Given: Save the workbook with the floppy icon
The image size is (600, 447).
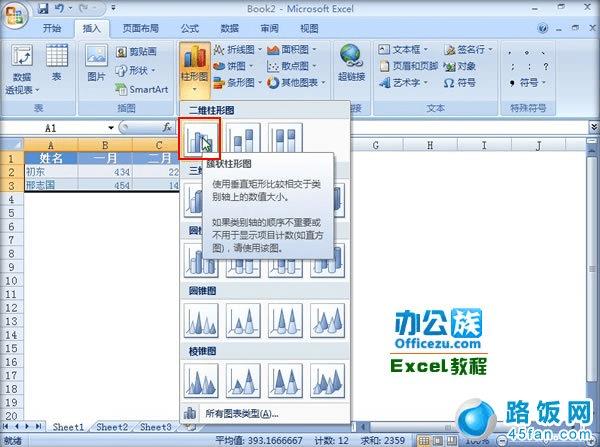Looking at the screenshot, I should pyautogui.click(x=43, y=8).
